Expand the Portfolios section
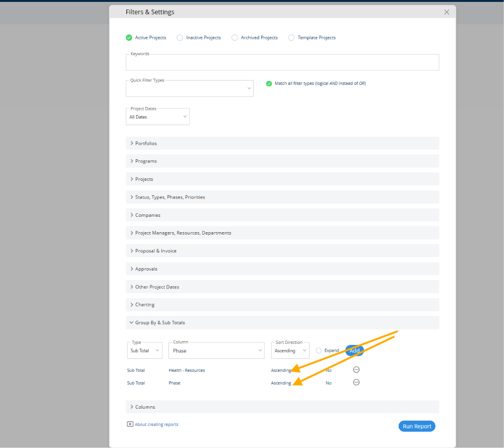The image size is (504, 448). click(x=282, y=143)
